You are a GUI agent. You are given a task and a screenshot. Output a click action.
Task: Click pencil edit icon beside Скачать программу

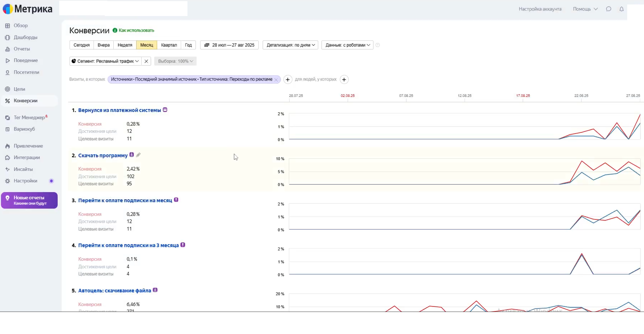tap(138, 155)
